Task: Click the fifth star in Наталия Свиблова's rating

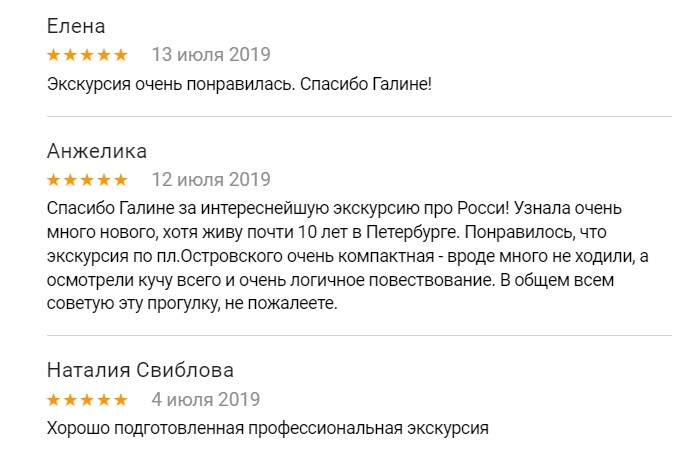Action: (120, 400)
